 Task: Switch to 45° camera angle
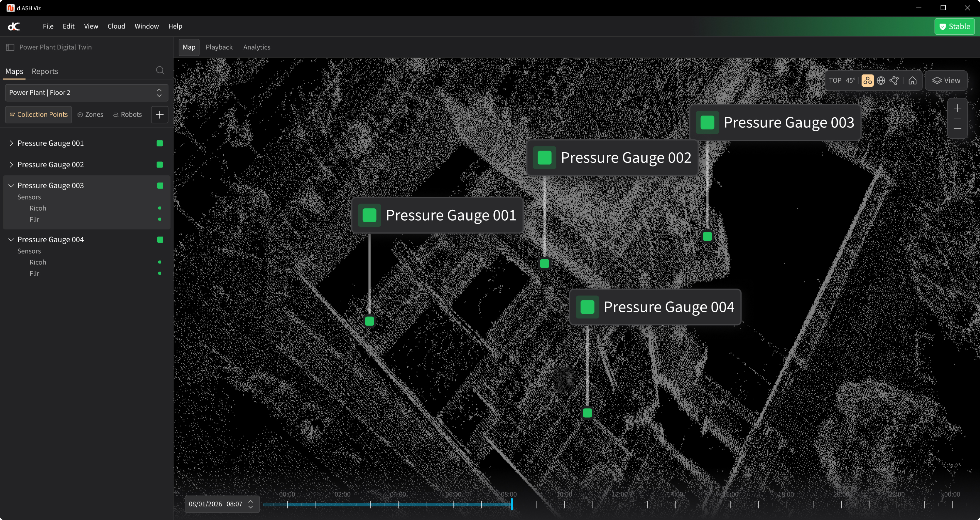coord(850,81)
